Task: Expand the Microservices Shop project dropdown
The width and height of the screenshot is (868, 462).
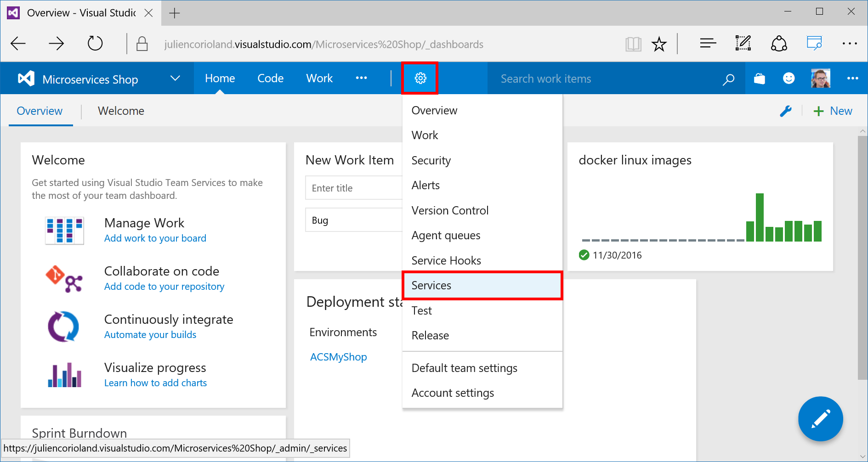Action: [175, 78]
